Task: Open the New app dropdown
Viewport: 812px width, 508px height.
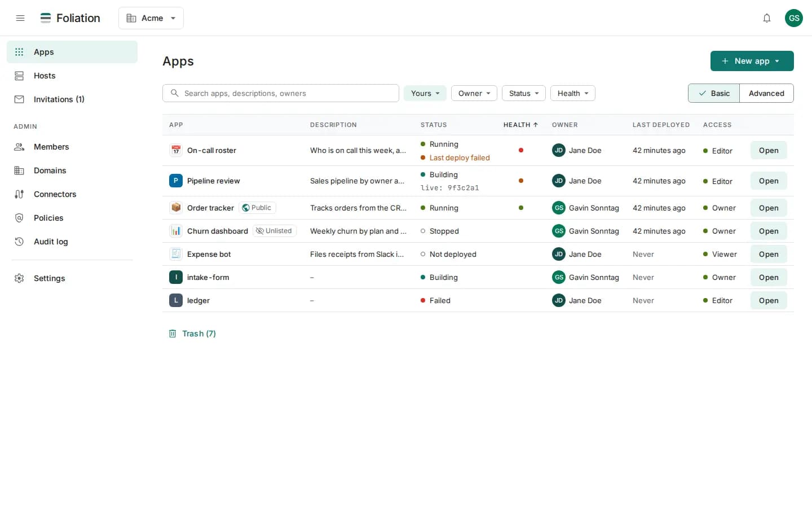Action: [752, 61]
